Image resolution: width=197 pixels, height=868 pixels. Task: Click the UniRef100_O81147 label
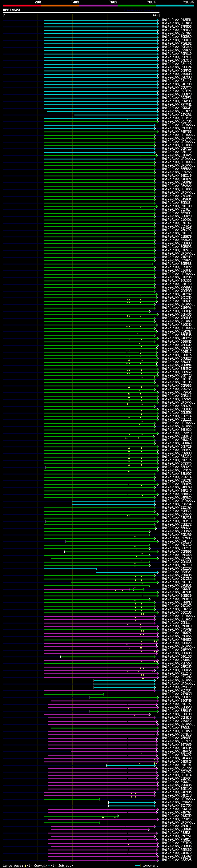pyautogui.click(x=176, y=81)
